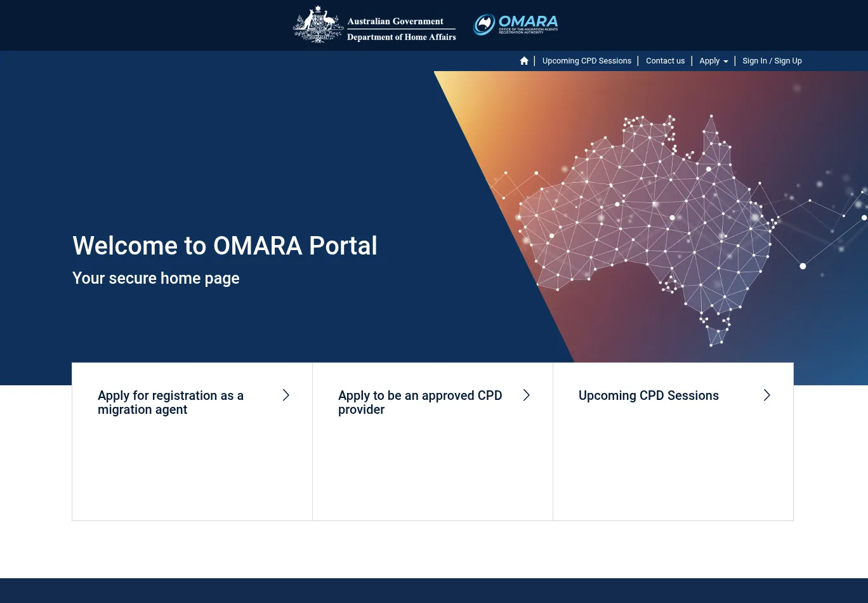Click the OMARA logo in header

(516, 25)
